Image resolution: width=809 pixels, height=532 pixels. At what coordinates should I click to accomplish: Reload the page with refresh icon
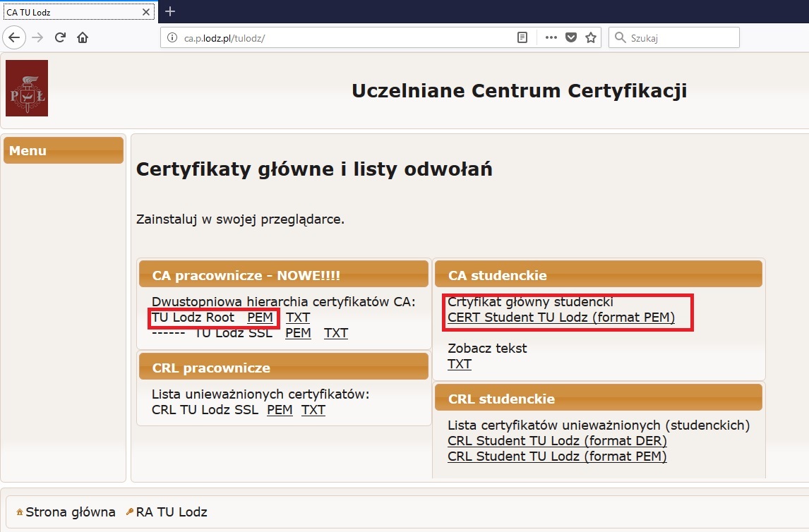pyautogui.click(x=61, y=37)
